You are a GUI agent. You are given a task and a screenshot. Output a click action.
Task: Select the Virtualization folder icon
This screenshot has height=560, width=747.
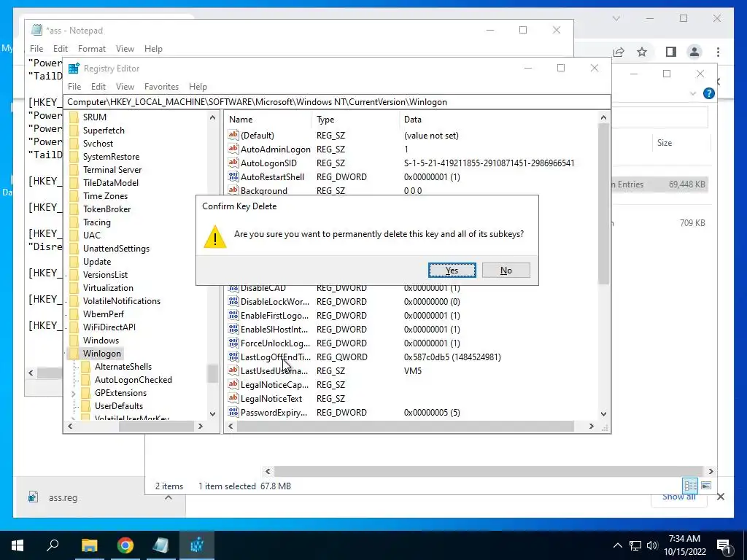click(74, 287)
